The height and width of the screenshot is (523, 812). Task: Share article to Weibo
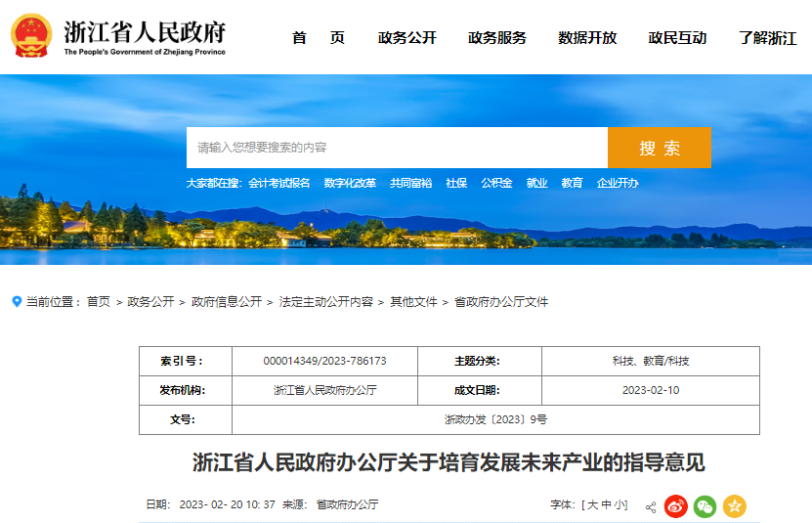point(676,506)
